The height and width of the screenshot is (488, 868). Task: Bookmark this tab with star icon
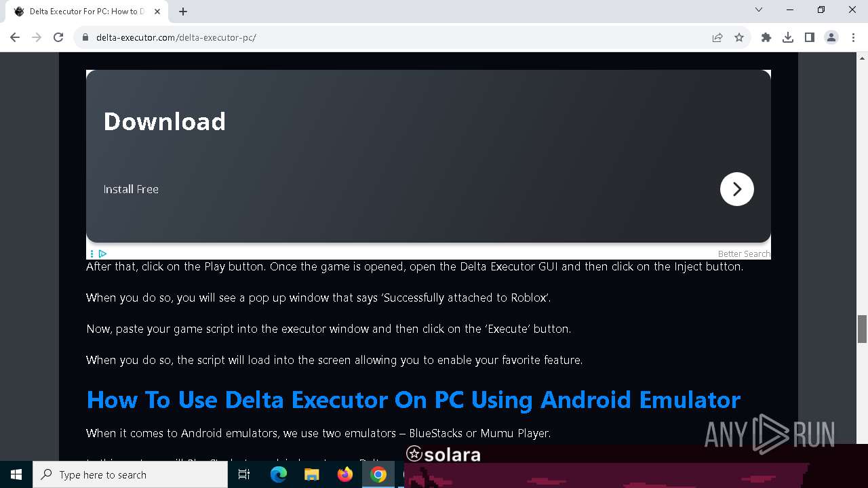(x=739, y=38)
